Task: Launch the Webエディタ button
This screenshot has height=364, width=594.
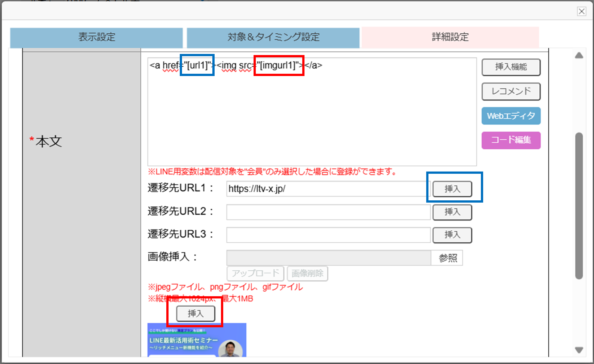Action: (x=511, y=116)
